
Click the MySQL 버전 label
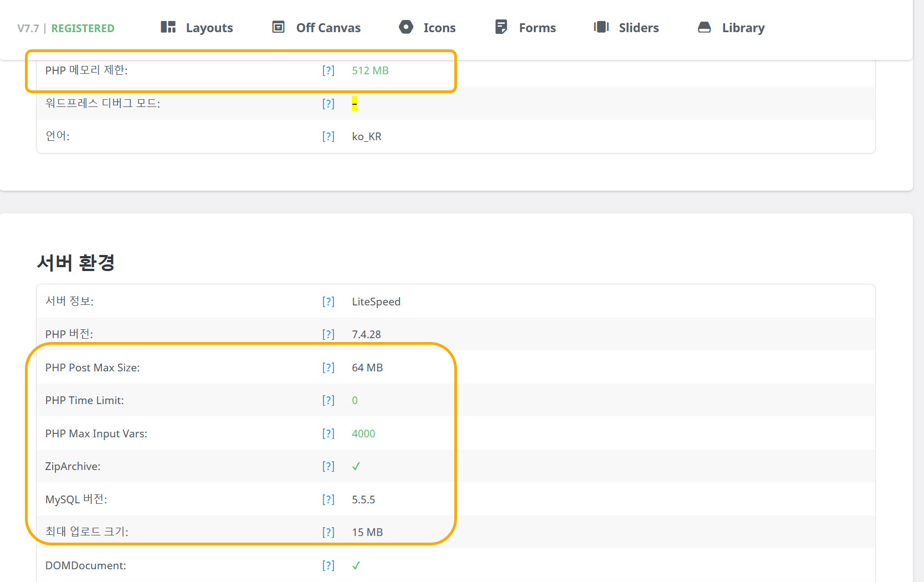[76, 499]
